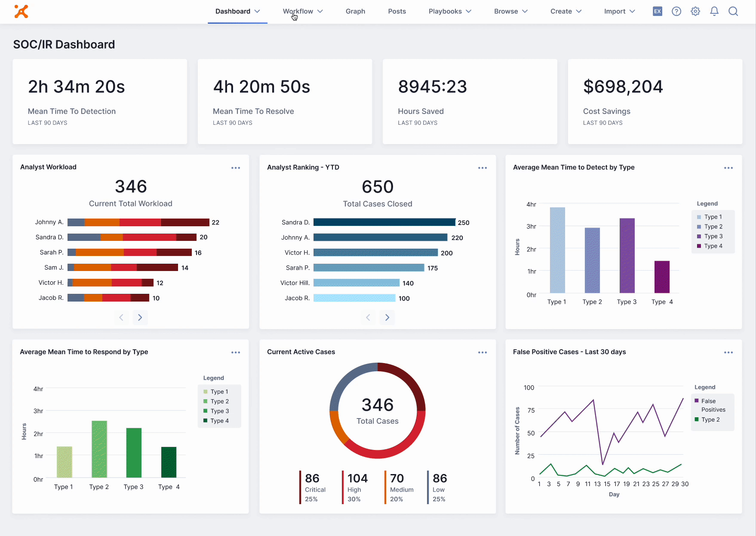This screenshot has width=756, height=536.
Task: Open the Graph tab
Action: [x=355, y=12]
